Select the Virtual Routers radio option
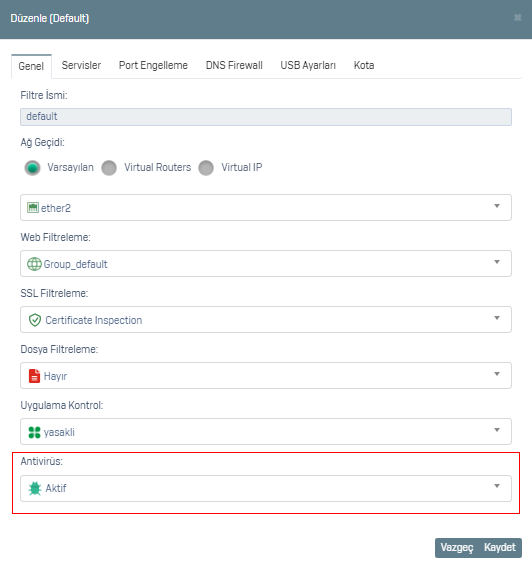The width and height of the screenshot is (532, 567). coord(109,168)
